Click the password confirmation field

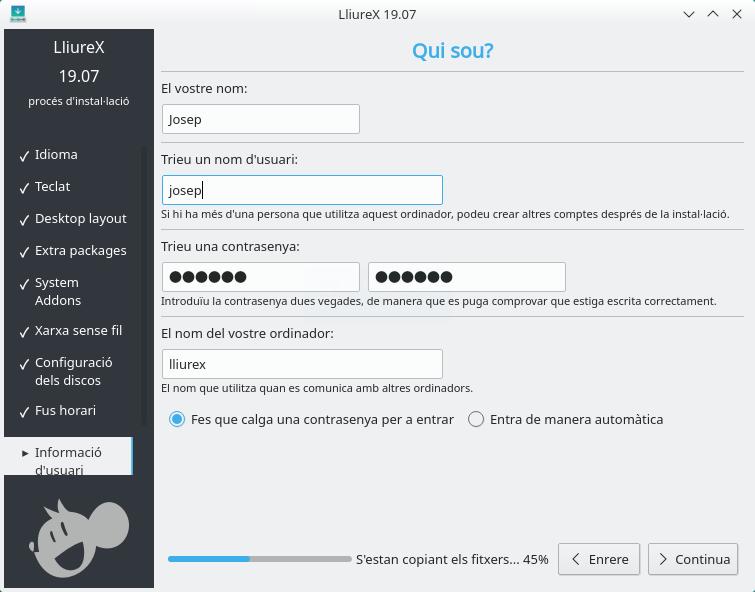coord(467,277)
